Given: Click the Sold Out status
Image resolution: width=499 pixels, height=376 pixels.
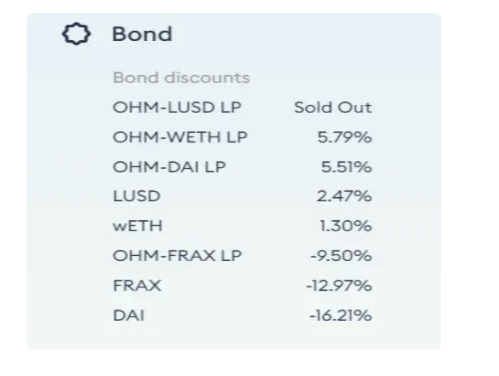Looking at the screenshot, I should pos(333,107).
